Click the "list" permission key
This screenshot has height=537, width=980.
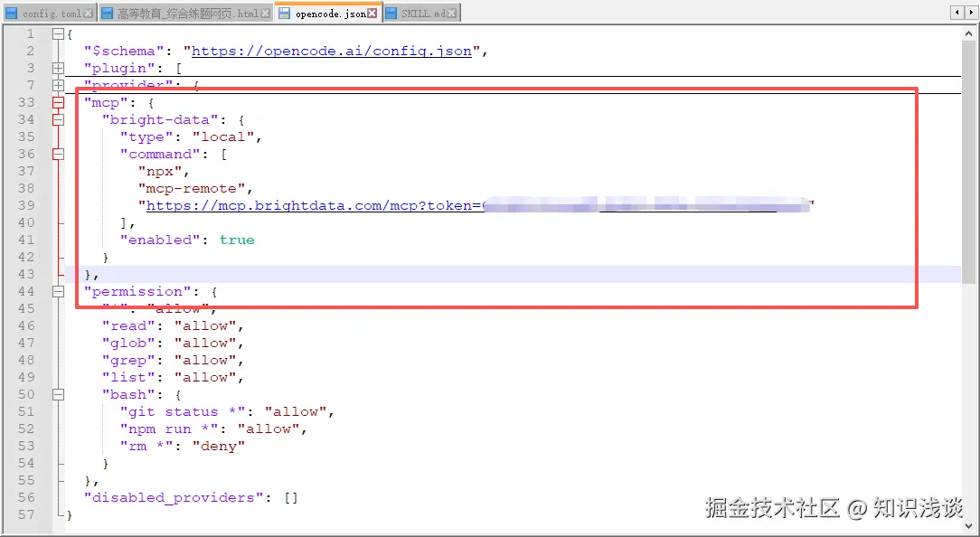click(x=128, y=378)
